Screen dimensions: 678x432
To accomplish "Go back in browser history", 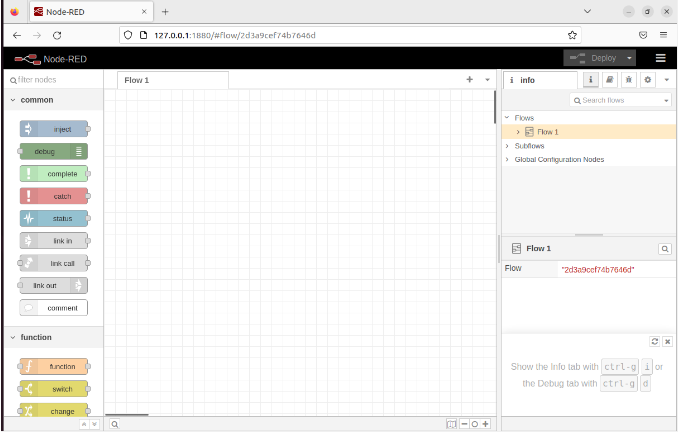I will tap(17, 35).
